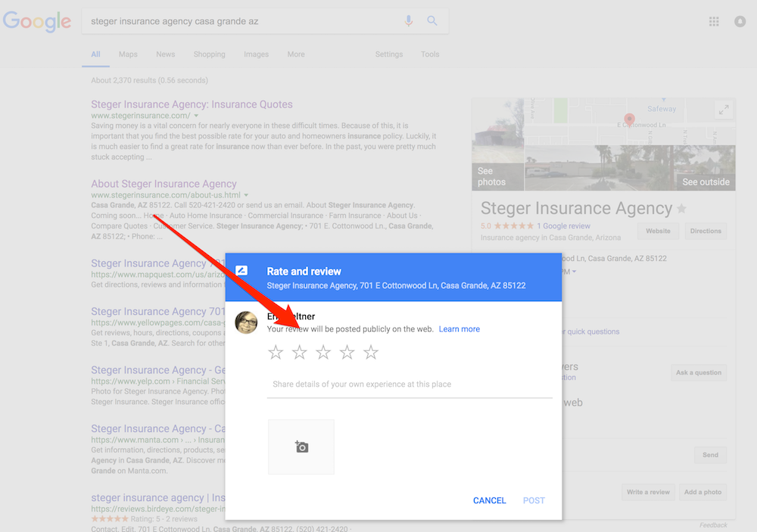The height and width of the screenshot is (532, 757).
Task: Select the first rating star
Action: pos(276,352)
